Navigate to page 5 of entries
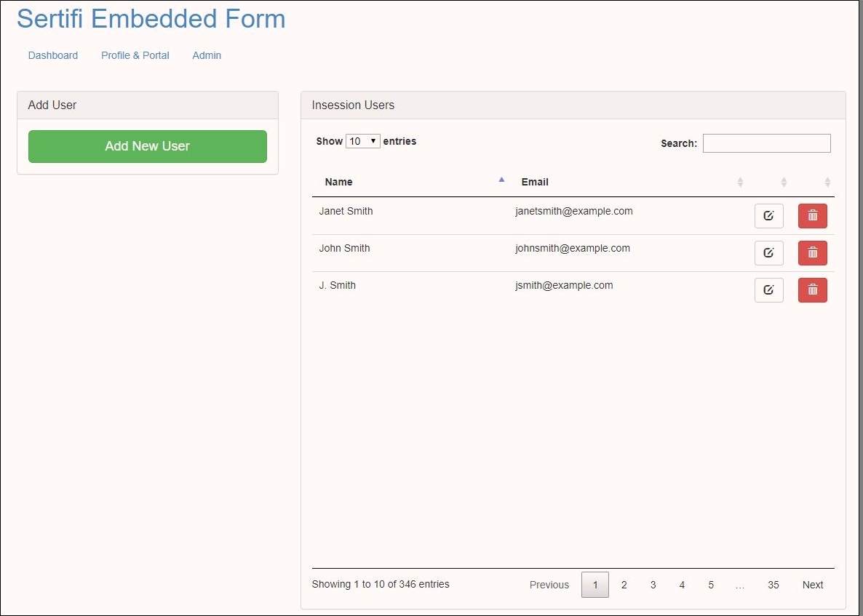 tap(710, 585)
